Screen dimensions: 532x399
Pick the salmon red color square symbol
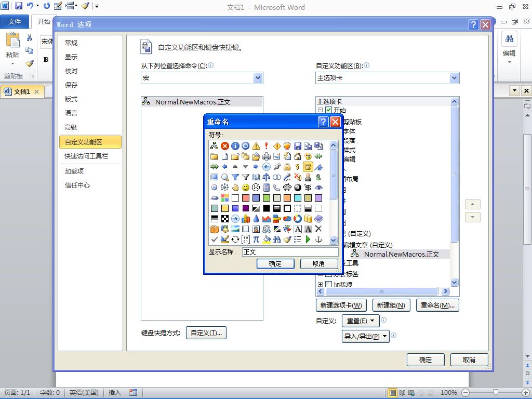pyautogui.click(x=246, y=198)
